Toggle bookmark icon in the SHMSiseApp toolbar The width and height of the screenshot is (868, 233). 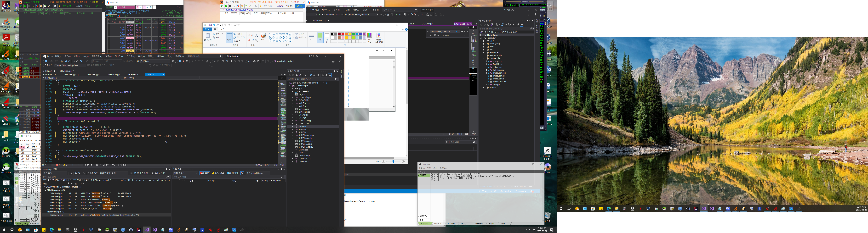pos(231,61)
